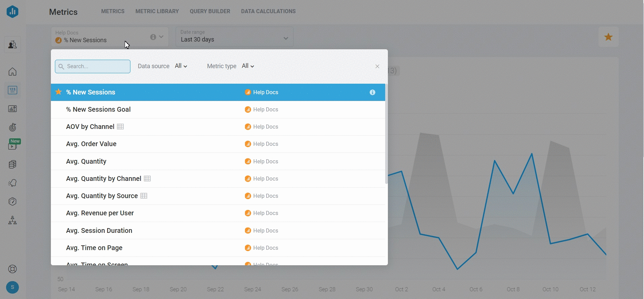Screen dimensions: 644x299
Task: Click the info icon on % New Sessions row
Action: click(x=372, y=92)
